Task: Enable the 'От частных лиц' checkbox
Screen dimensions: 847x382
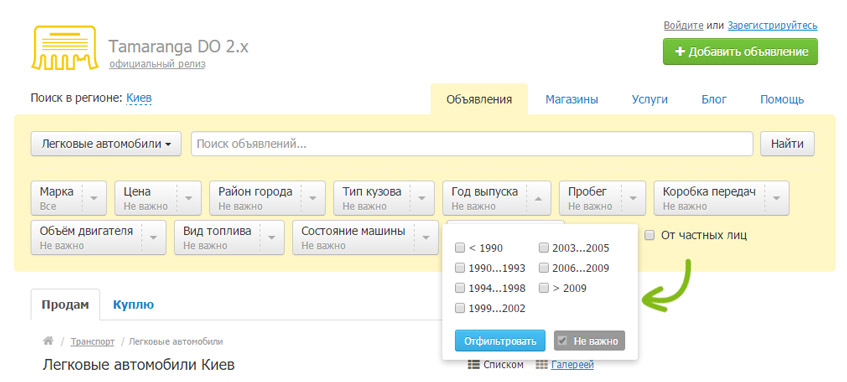Action: pos(650,235)
